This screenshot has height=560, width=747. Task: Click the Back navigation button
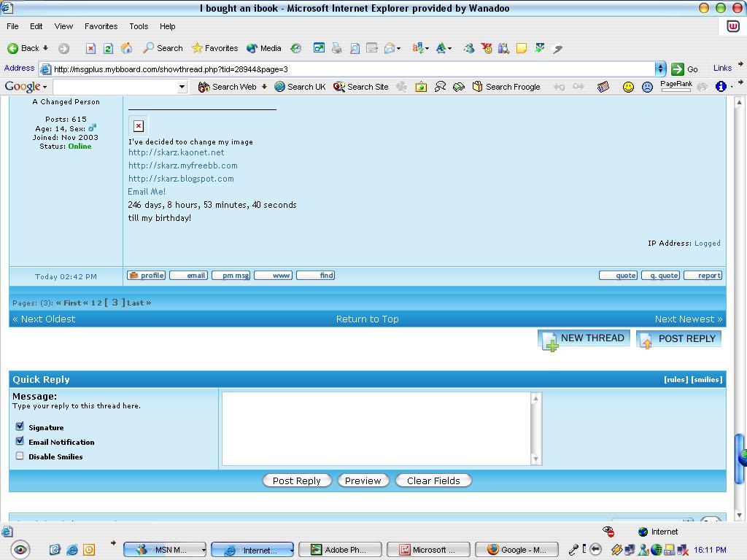tap(23, 48)
